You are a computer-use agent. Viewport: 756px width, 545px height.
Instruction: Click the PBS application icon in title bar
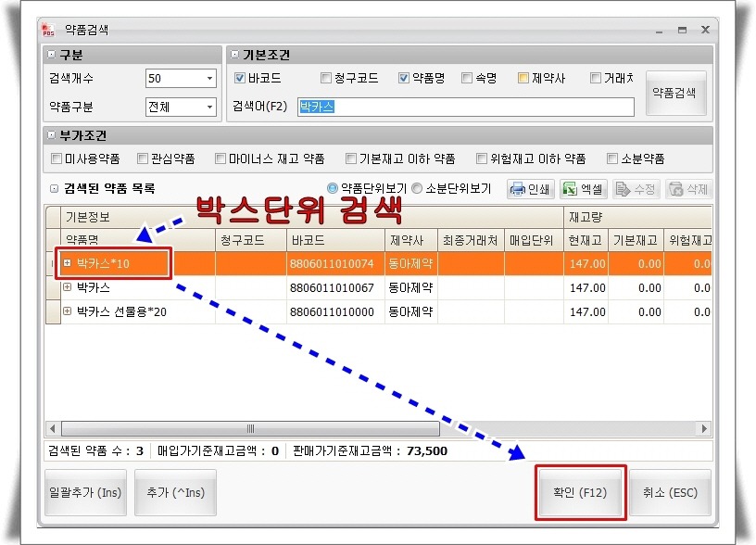pyautogui.click(x=49, y=30)
